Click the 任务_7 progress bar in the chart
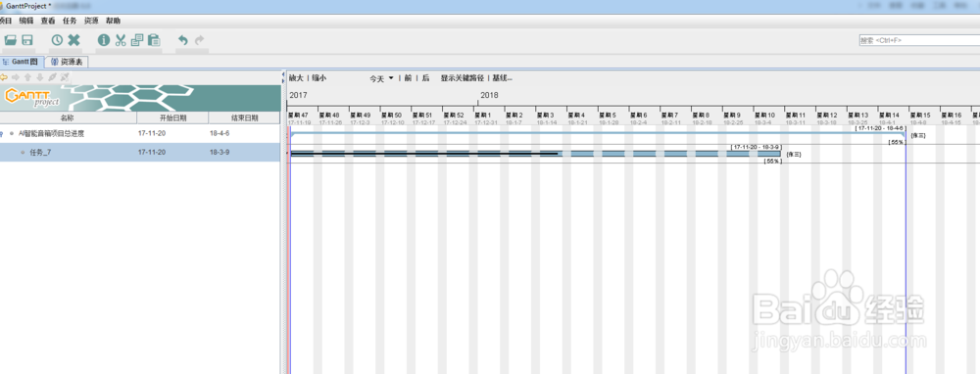 [x=536, y=154]
